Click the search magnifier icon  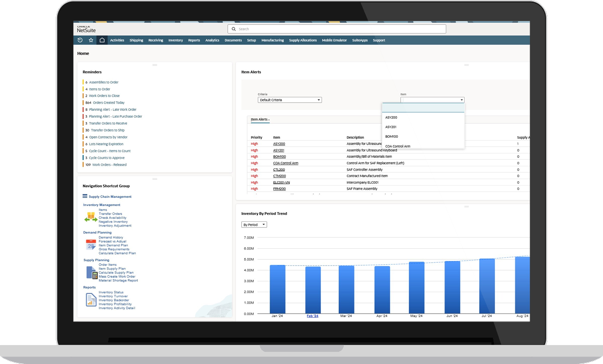point(234,29)
